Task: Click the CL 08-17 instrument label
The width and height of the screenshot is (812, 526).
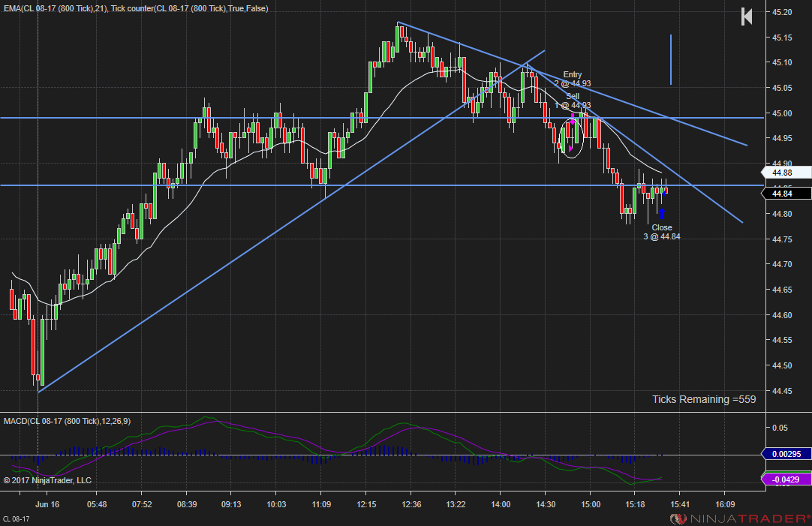Action: point(16,518)
